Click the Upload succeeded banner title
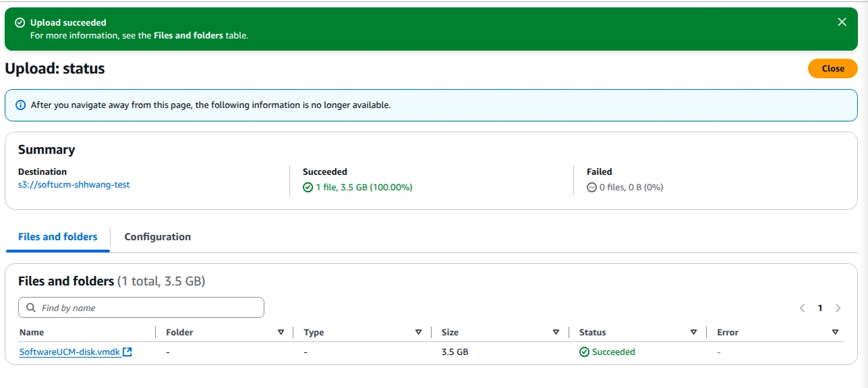 [x=68, y=23]
